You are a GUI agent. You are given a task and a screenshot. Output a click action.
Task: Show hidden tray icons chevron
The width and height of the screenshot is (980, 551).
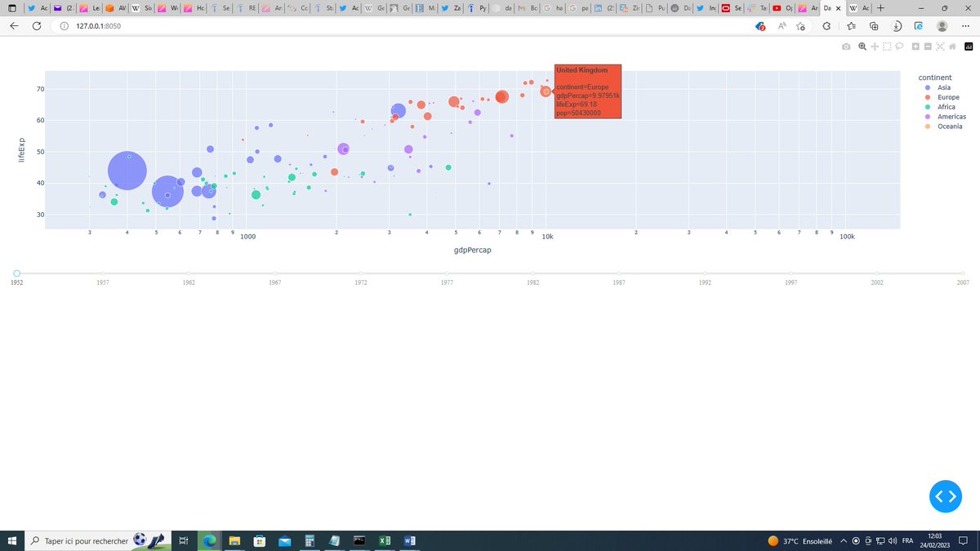click(844, 540)
